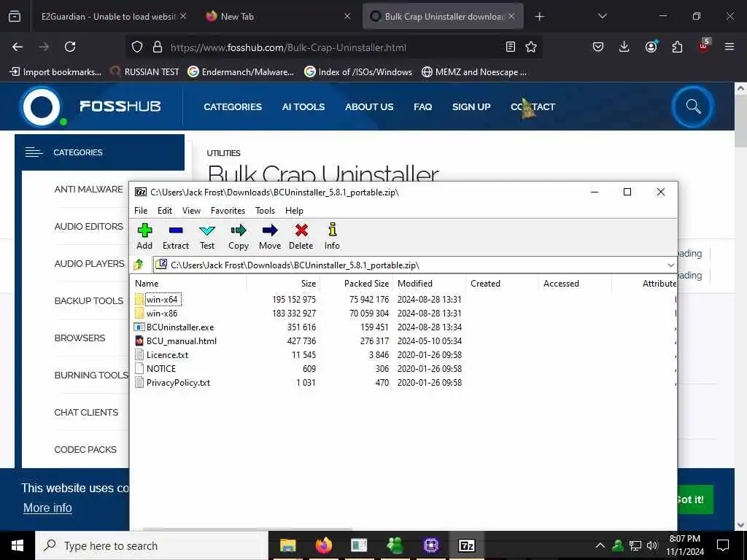Open Windows Start menu
Image resolution: width=747 pixels, height=560 pixels.
pyautogui.click(x=18, y=545)
